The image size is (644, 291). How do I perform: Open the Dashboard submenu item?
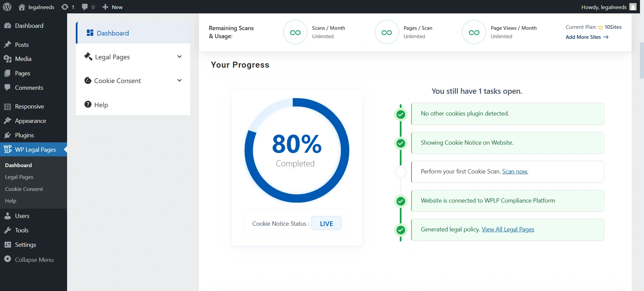pyautogui.click(x=18, y=165)
